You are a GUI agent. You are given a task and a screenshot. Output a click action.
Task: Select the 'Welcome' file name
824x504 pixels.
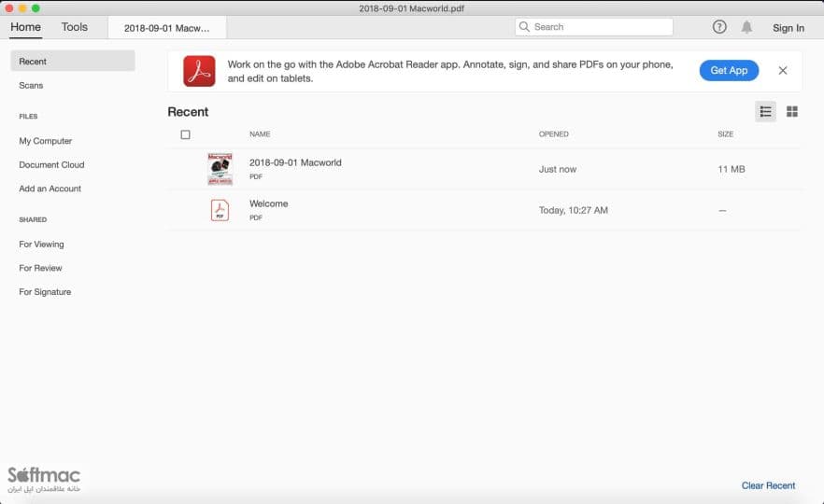[x=268, y=203]
